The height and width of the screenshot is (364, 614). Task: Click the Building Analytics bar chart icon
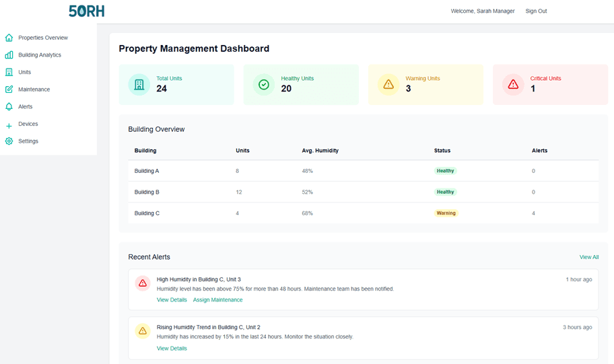click(9, 54)
